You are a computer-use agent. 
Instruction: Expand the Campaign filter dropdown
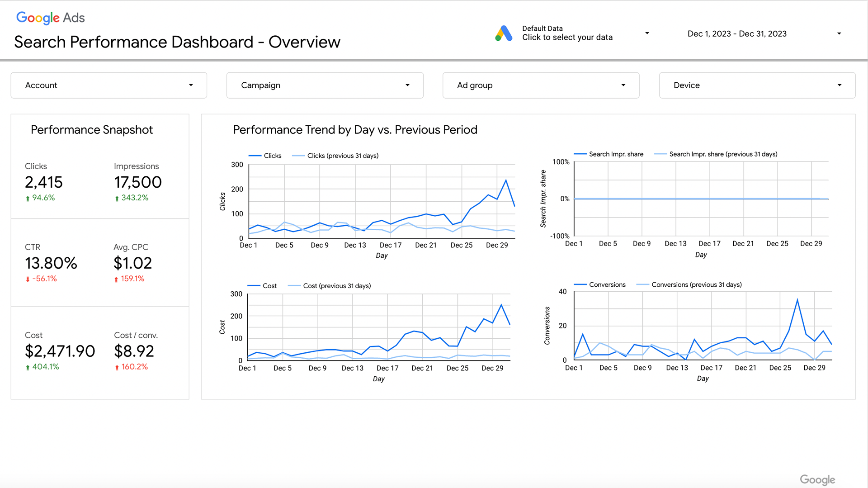325,85
